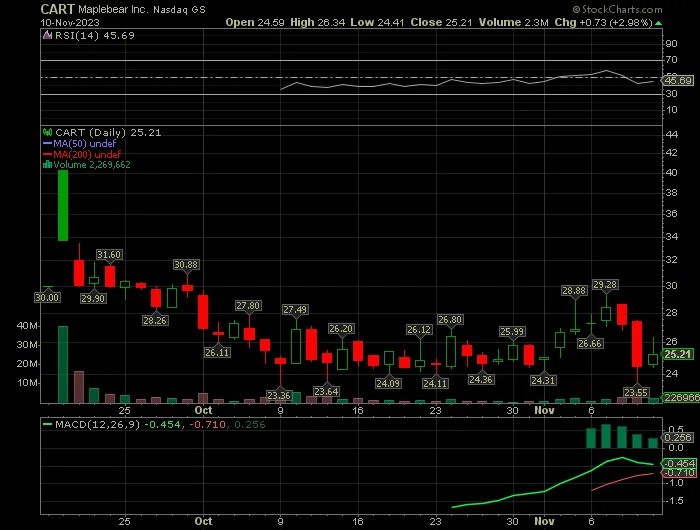Click the Volume 2,269,662 legend text

click(92, 165)
